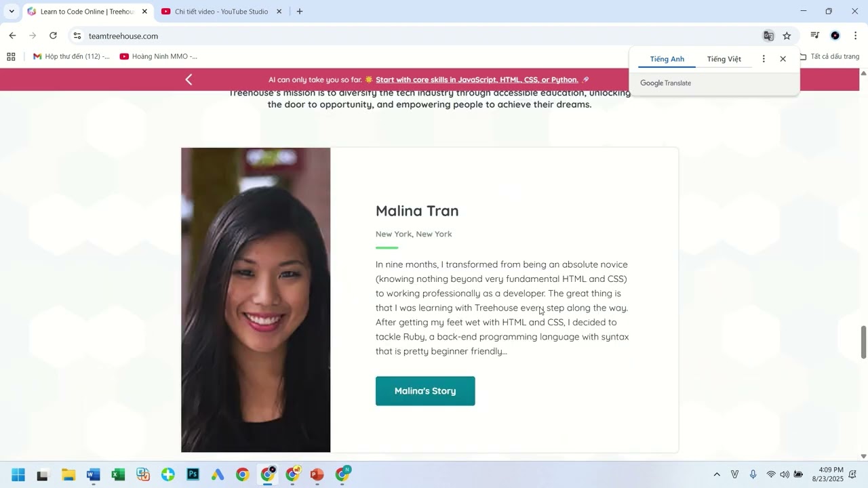Open the volume speaker icon in tray

(x=785, y=474)
